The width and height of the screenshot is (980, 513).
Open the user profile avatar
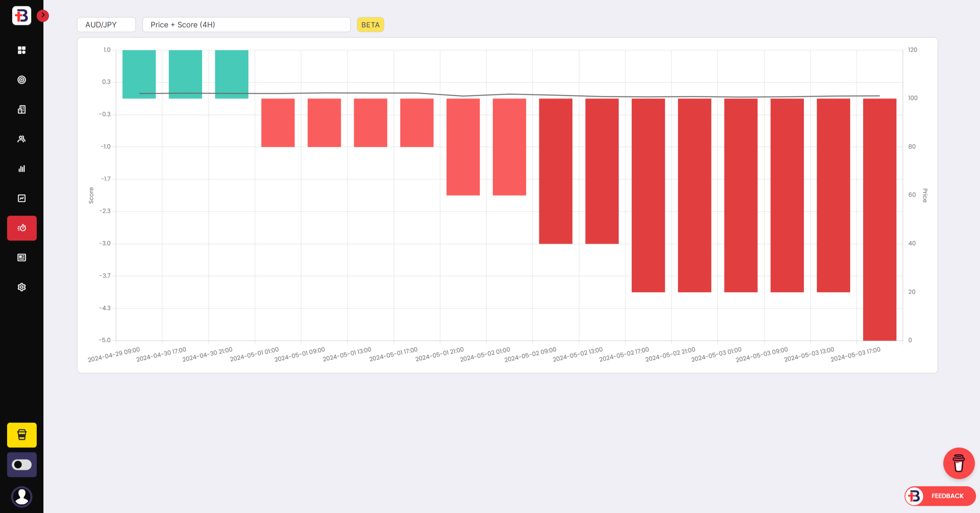coord(22,496)
